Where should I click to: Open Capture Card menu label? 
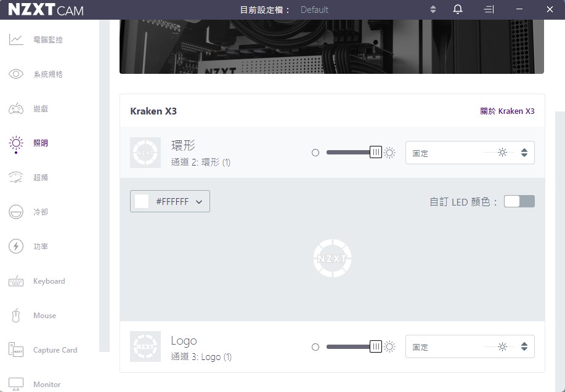(x=55, y=350)
